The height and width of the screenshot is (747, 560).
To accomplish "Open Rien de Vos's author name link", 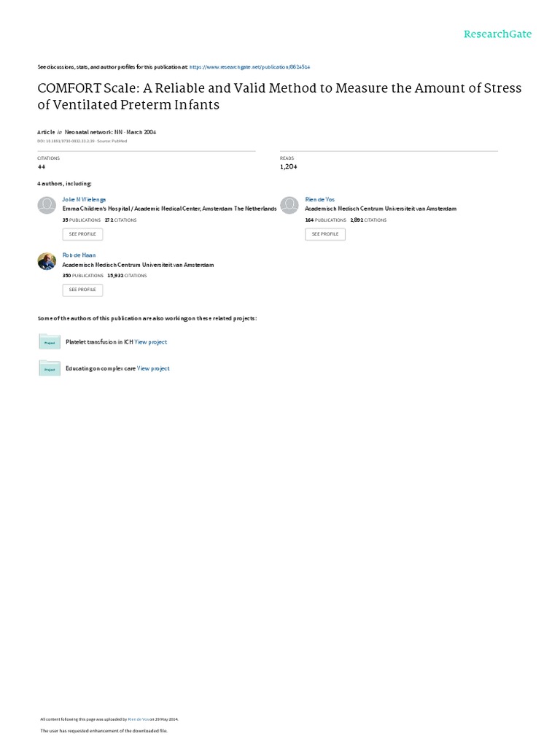I will tap(319, 199).
